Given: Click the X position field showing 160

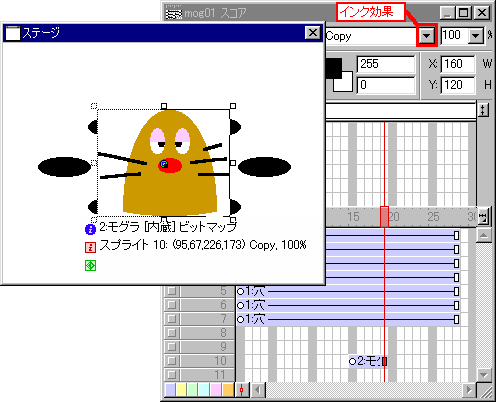Looking at the screenshot, I should [458, 64].
